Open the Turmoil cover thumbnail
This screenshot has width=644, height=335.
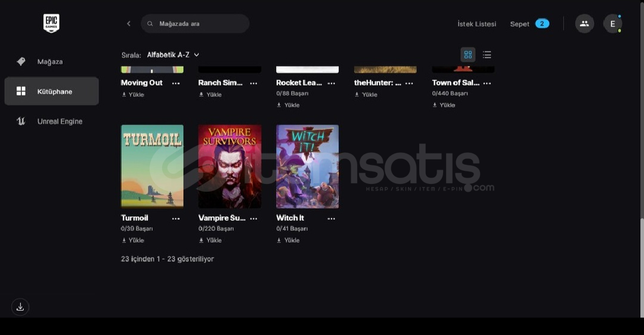click(152, 166)
